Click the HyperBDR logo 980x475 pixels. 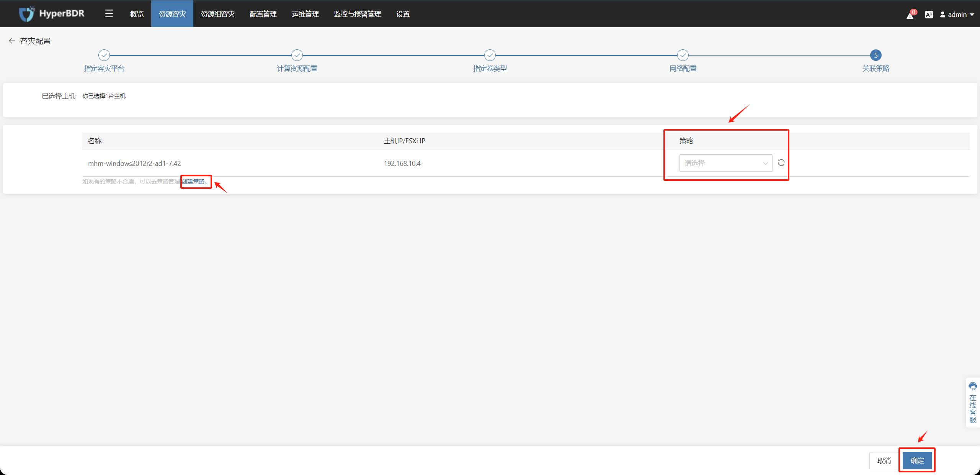(52, 14)
